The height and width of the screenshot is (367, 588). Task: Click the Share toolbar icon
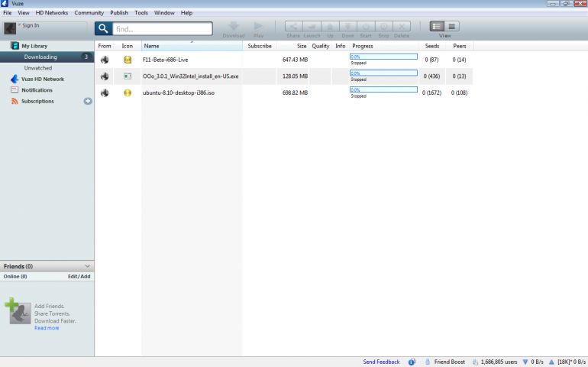point(294,27)
